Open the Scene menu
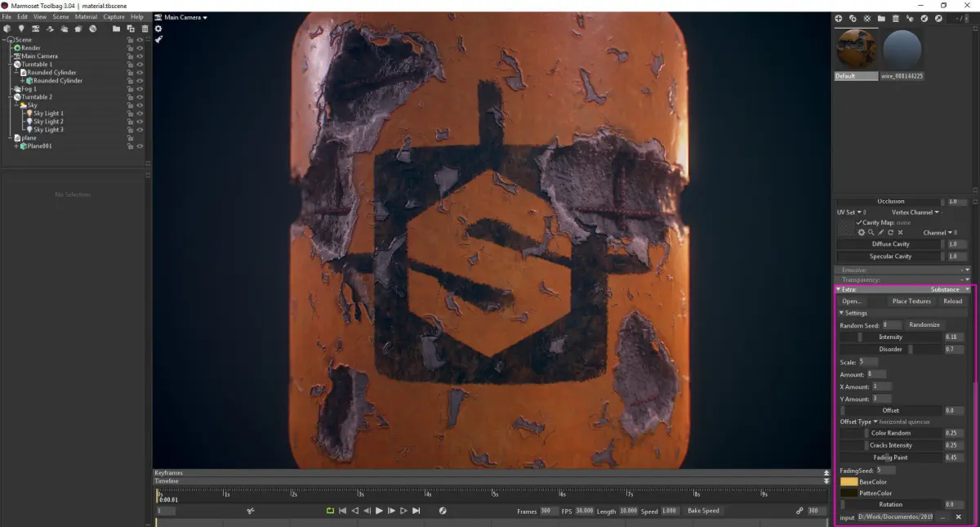 [60, 17]
